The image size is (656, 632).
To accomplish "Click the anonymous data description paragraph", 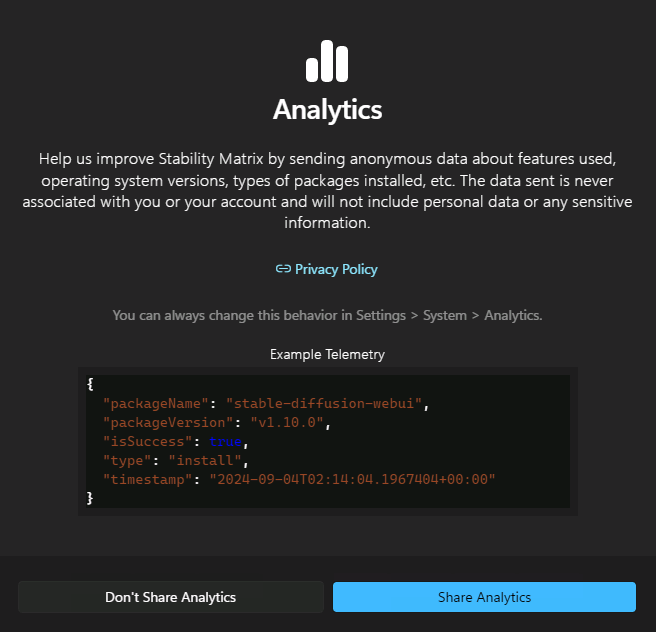I will pos(327,191).
